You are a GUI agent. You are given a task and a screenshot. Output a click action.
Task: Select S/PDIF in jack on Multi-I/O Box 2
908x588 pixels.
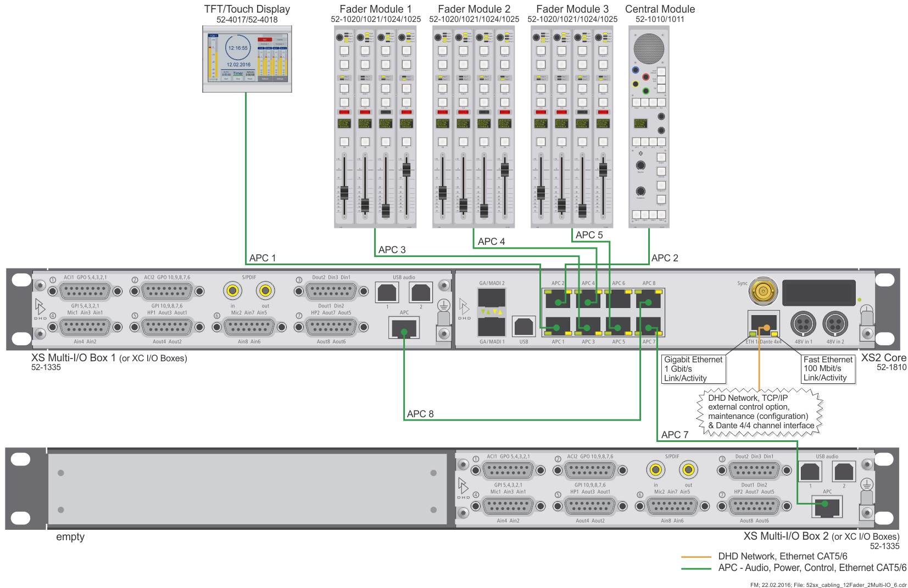656,469
